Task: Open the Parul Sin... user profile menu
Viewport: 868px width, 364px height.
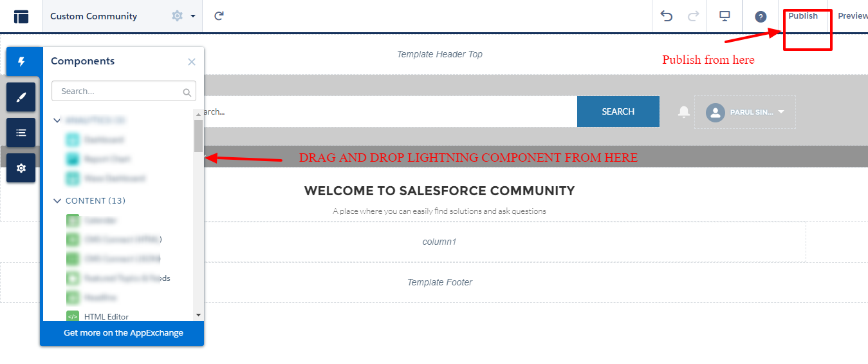Action: pos(744,112)
